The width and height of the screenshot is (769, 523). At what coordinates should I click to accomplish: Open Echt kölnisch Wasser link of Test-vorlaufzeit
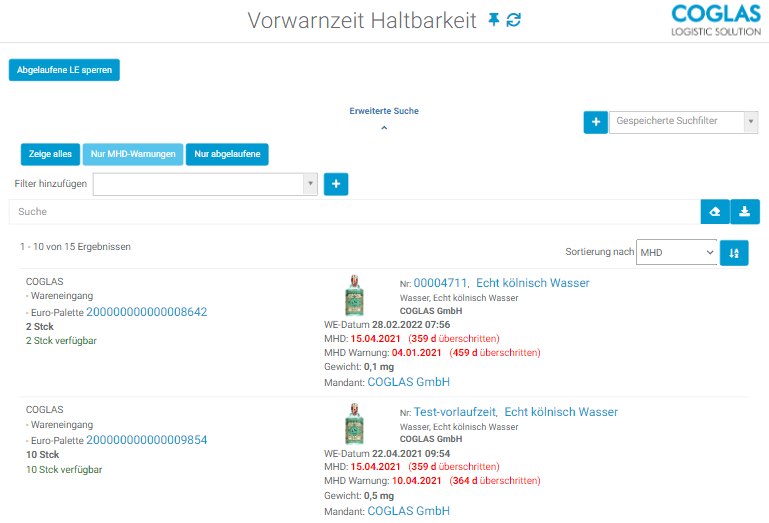tap(561, 412)
